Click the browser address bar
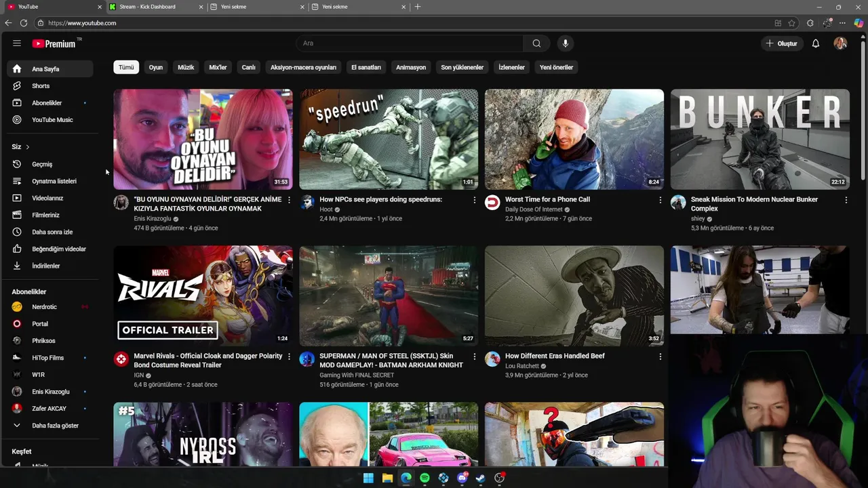This screenshot has height=488, width=868. pyautogui.click(x=407, y=23)
